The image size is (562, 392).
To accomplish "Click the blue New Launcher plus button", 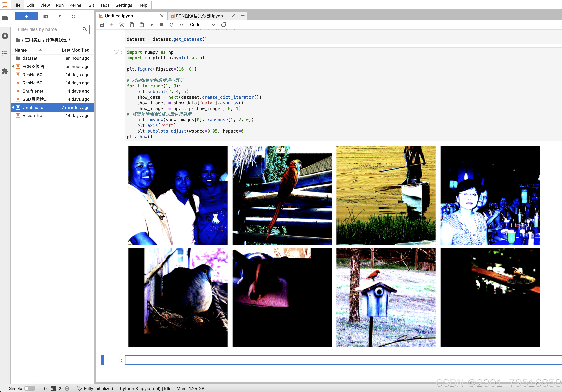I will pos(26,16).
